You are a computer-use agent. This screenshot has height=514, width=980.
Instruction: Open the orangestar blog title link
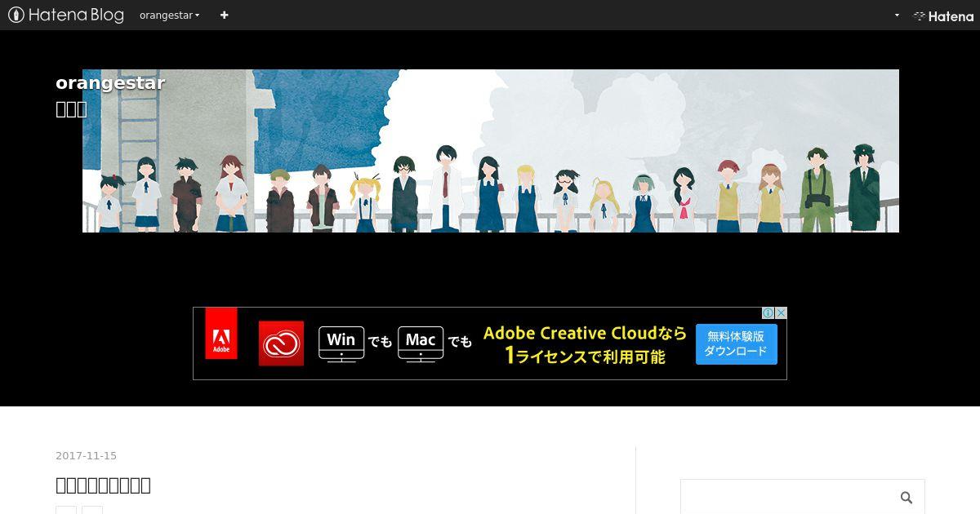110,83
